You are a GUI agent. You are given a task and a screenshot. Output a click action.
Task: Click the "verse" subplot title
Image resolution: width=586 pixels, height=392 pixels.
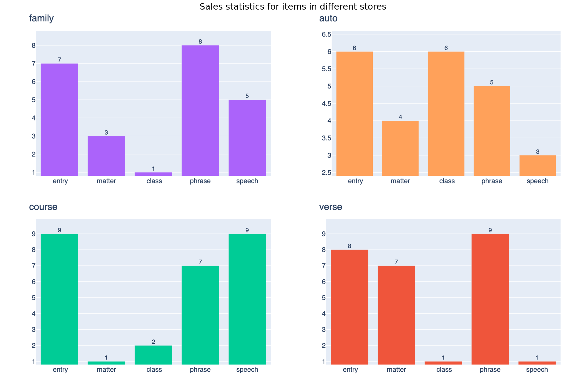pyautogui.click(x=330, y=207)
